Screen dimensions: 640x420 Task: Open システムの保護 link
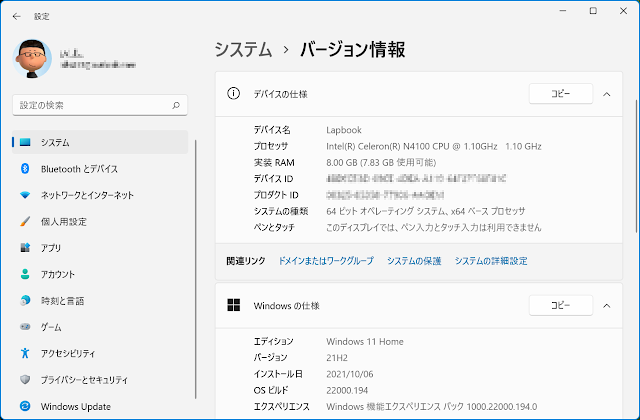tap(414, 261)
